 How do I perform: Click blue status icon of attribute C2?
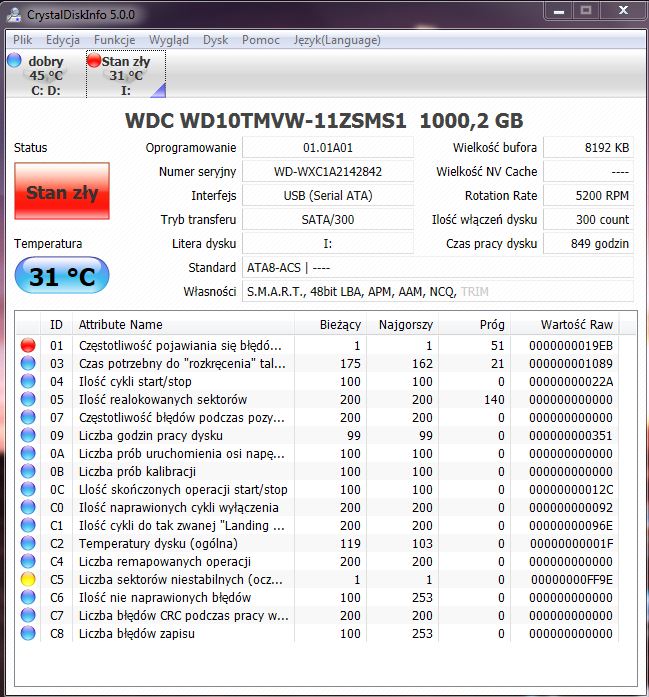(28, 543)
